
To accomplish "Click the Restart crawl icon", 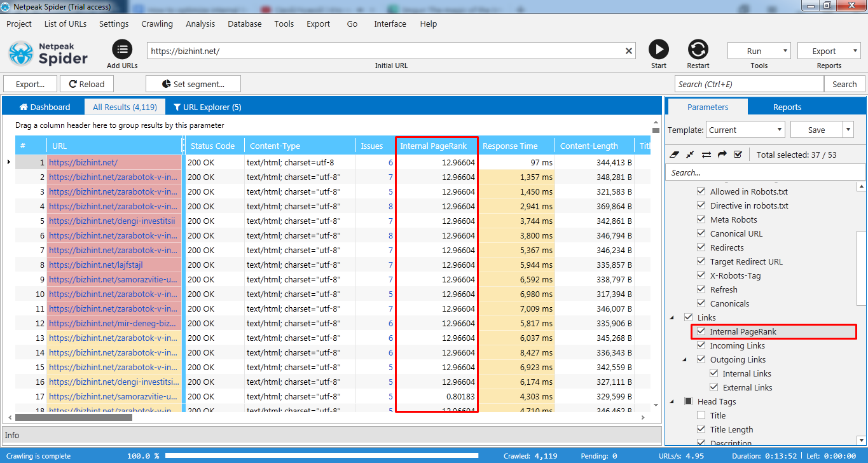I will click(x=698, y=50).
